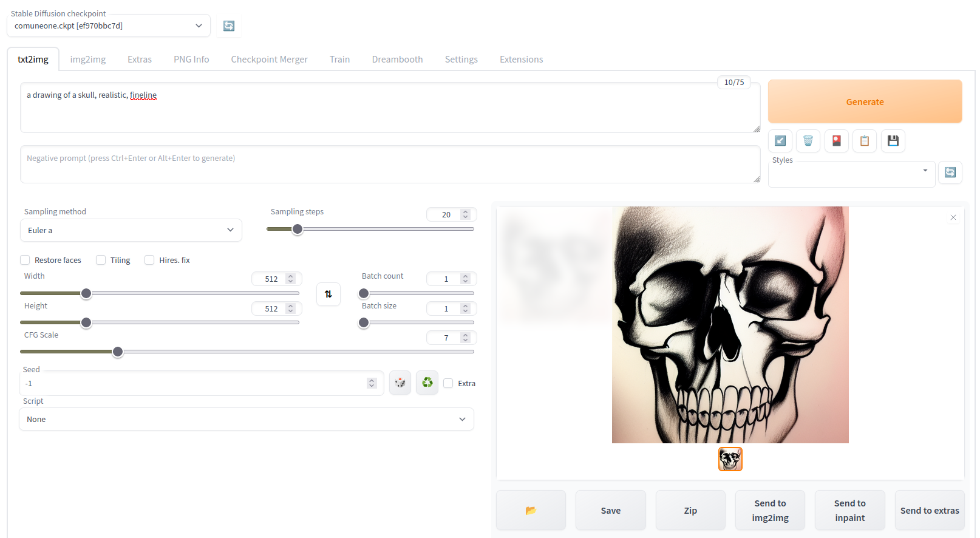Show extra networks via the red card icon
This screenshot has height=538, width=980.
(837, 141)
